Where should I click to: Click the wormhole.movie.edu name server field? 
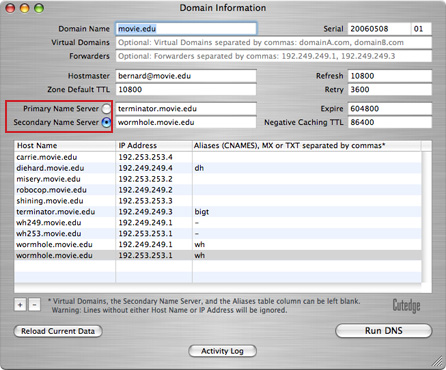(186, 122)
